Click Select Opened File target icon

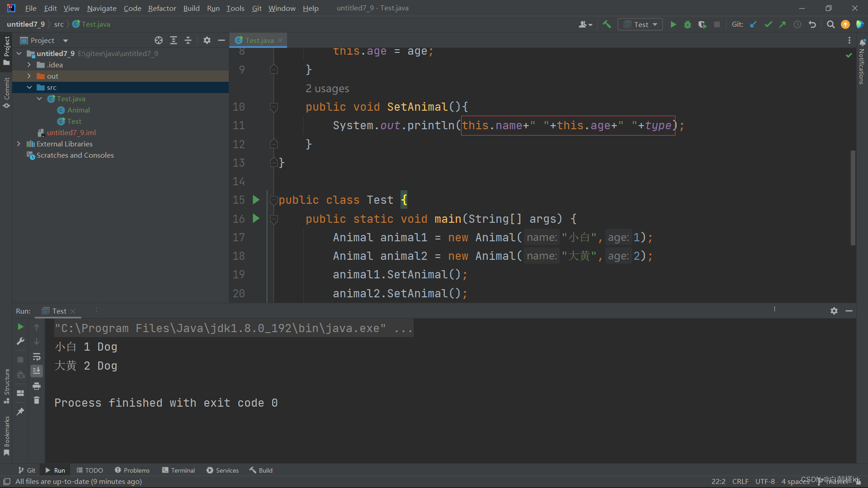[158, 40]
